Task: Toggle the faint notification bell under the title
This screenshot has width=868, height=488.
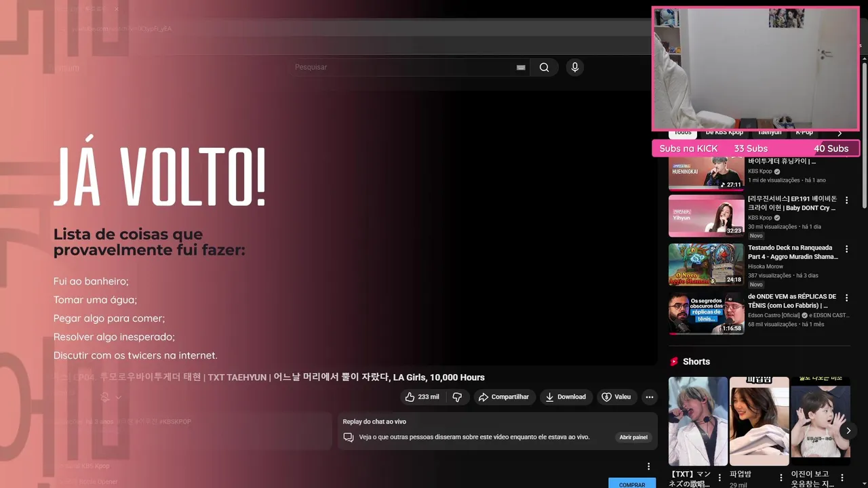Action: tap(105, 397)
